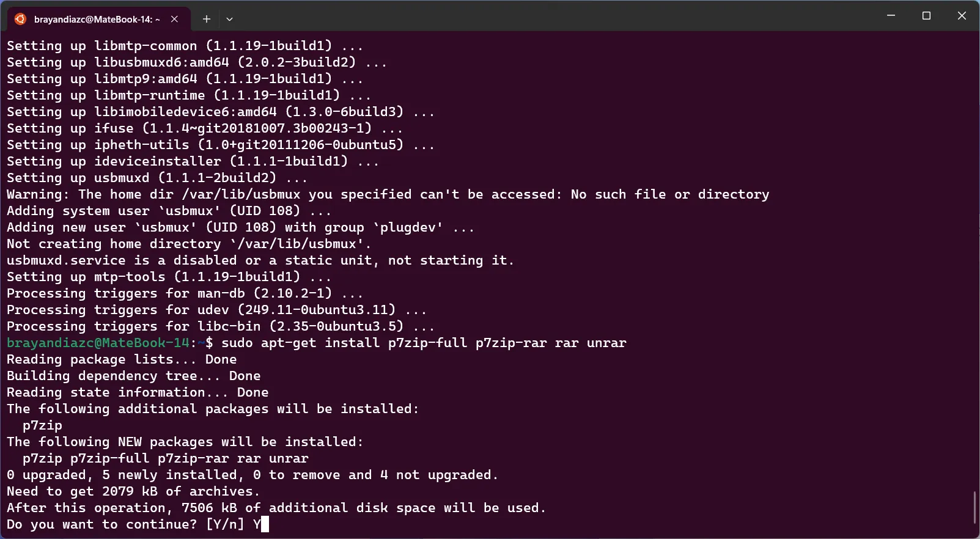The width and height of the screenshot is (980, 539).
Task: Close the terminal window
Action: tap(962, 16)
